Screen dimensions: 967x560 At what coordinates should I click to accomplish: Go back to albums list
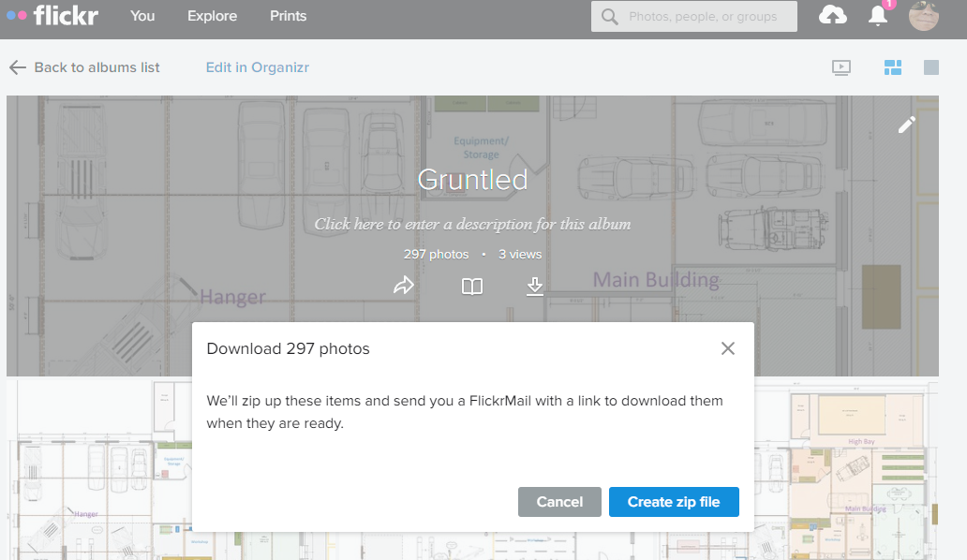click(84, 67)
